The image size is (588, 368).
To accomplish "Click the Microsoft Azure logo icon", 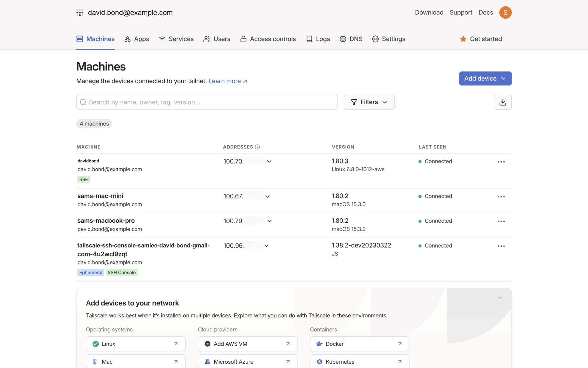I will click(x=207, y=362).
